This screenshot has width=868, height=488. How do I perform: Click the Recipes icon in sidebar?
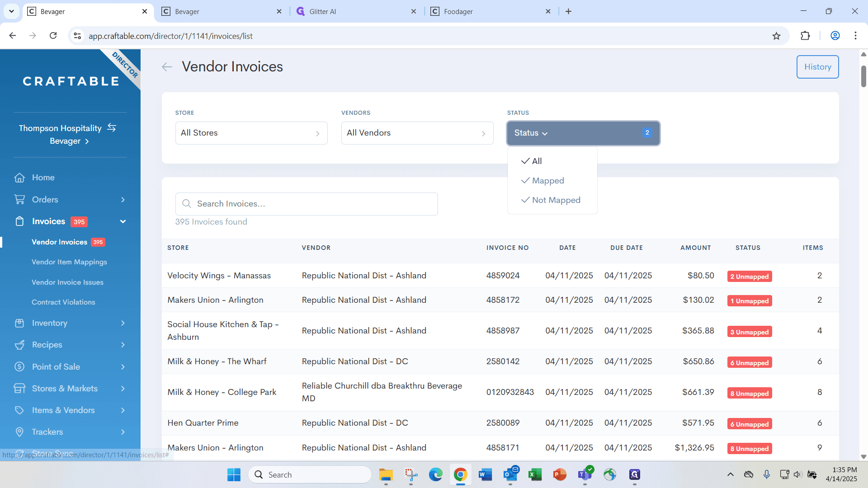pos(19,345)
